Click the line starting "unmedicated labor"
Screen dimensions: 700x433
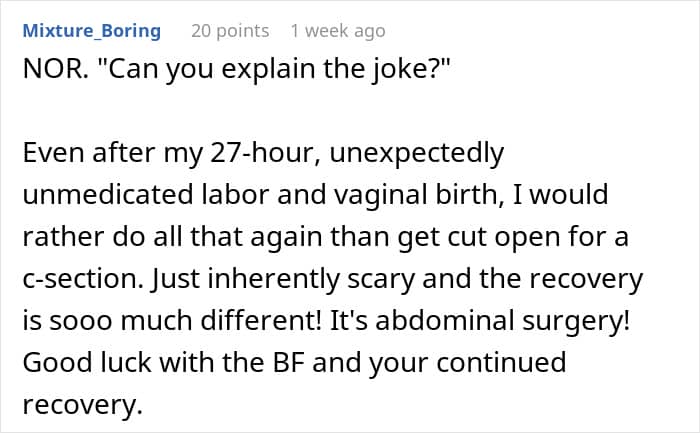point(315,195)
